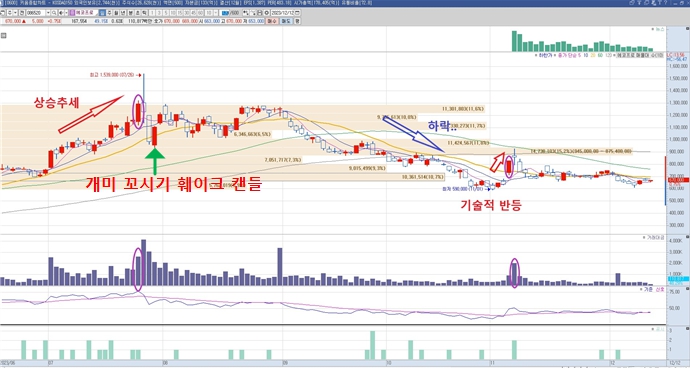Viewport: 690px width, 368px height.
Task: Close the volume pane with its corner button
Action: pos(687,237)
